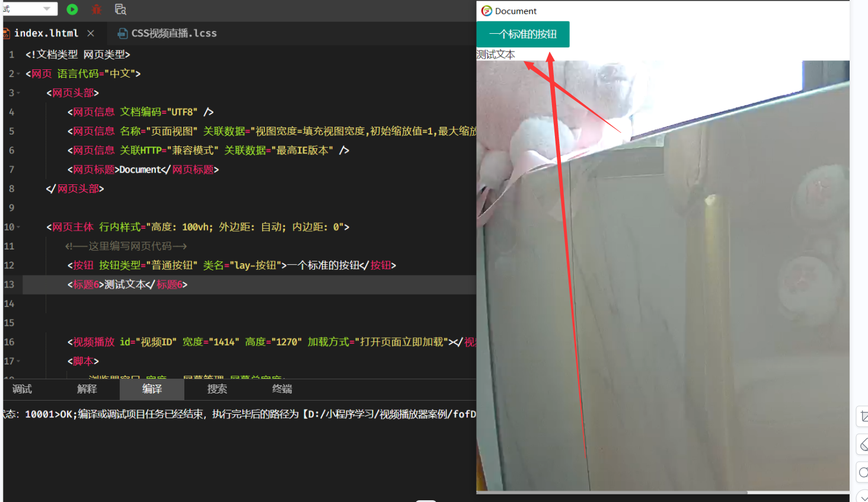Click line number 13 in the gutter

(x=9, y=284)
